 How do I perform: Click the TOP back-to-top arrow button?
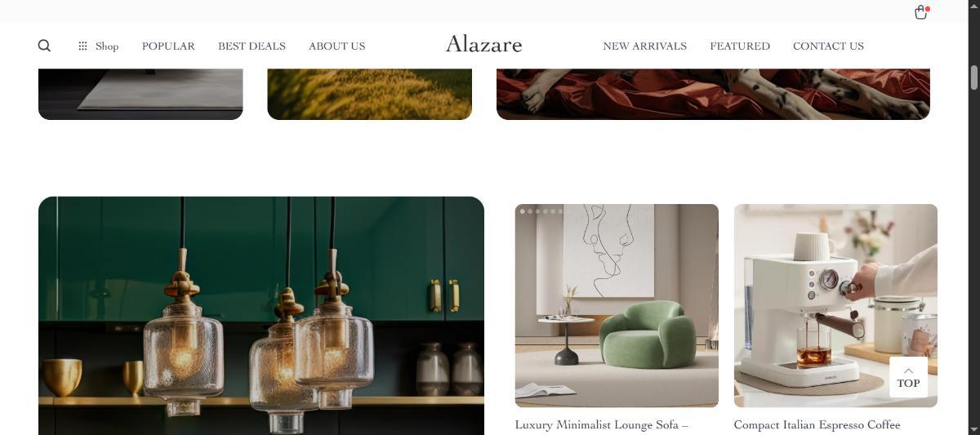click(x=908, y=377)
